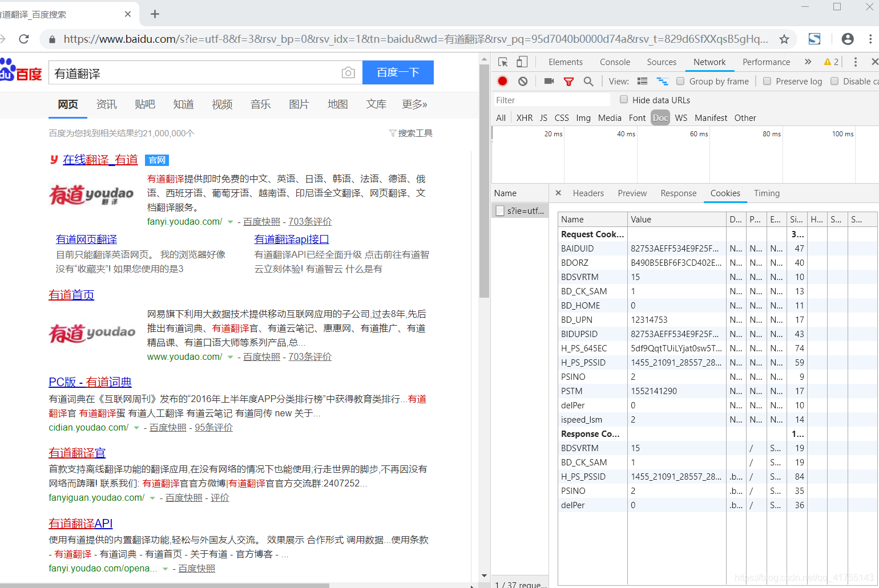Select the BAIDUID cookie row

point(717,248)
